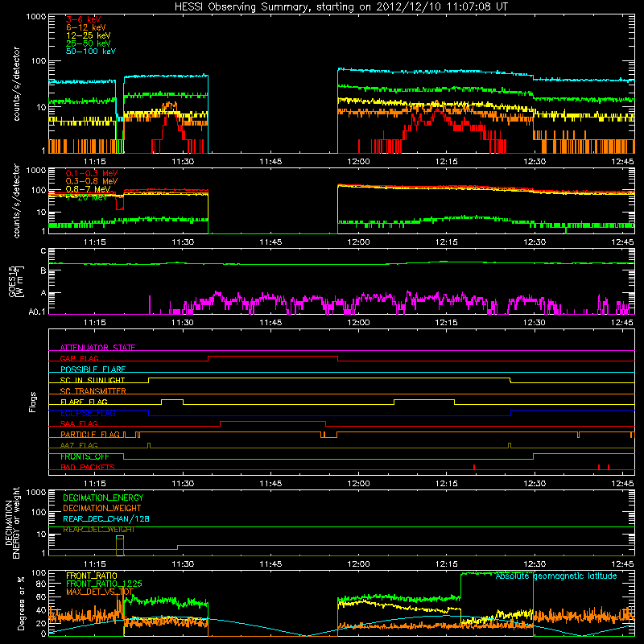Select the 12-25 keV legend label
Image resolution: width=644 pixels, height=644 pixels.
click(89, 35)
